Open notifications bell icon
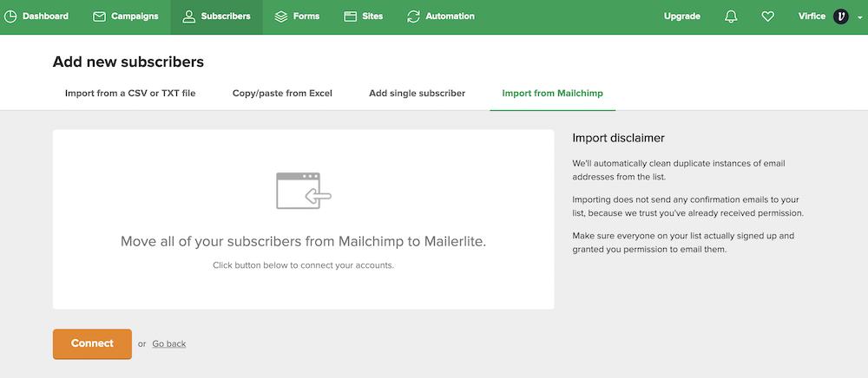This screenshot has height=378, width=868. coord(731,16)
